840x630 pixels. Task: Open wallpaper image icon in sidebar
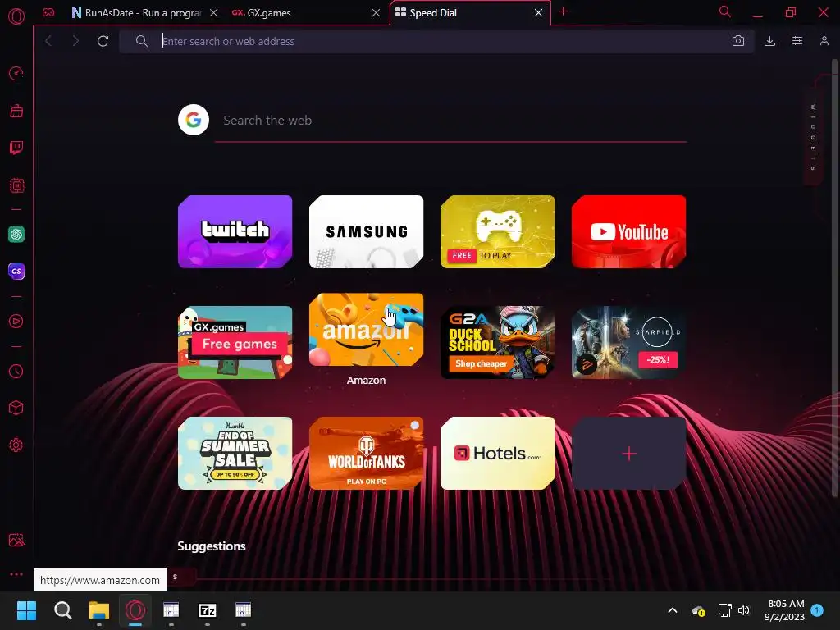click(x=16, y=540)
